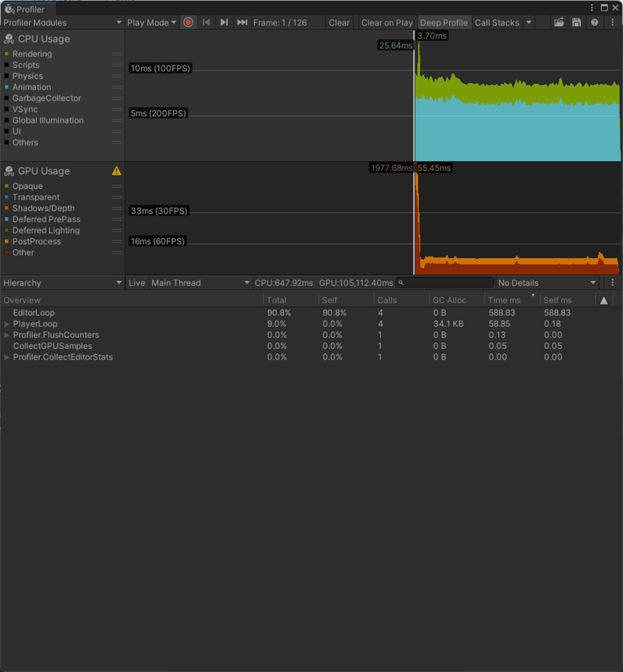This screenshot has width=623, height=672.
Task: Grab the Rendering reorder handle
Action: (x=117, y=54)
